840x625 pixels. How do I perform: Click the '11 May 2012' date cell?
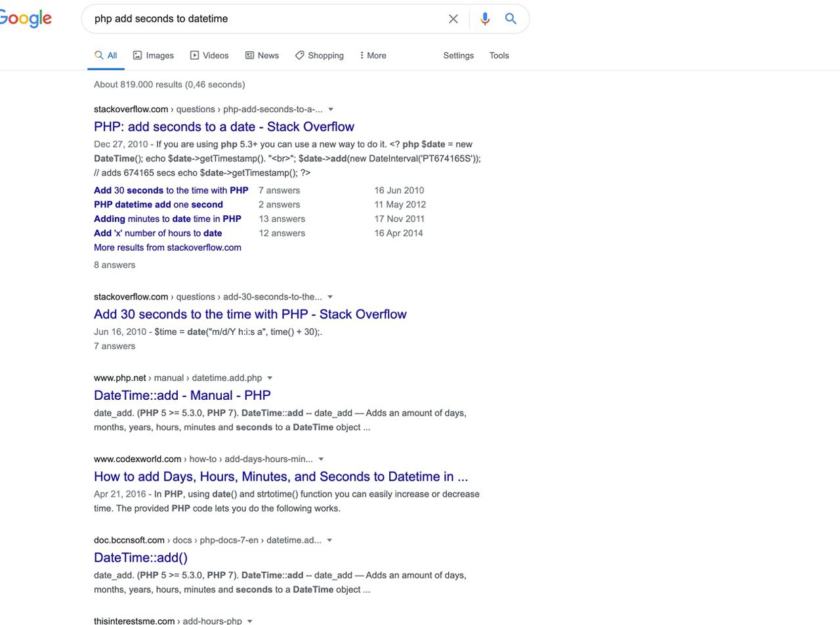pyautogui.click(x=400, y=205)
